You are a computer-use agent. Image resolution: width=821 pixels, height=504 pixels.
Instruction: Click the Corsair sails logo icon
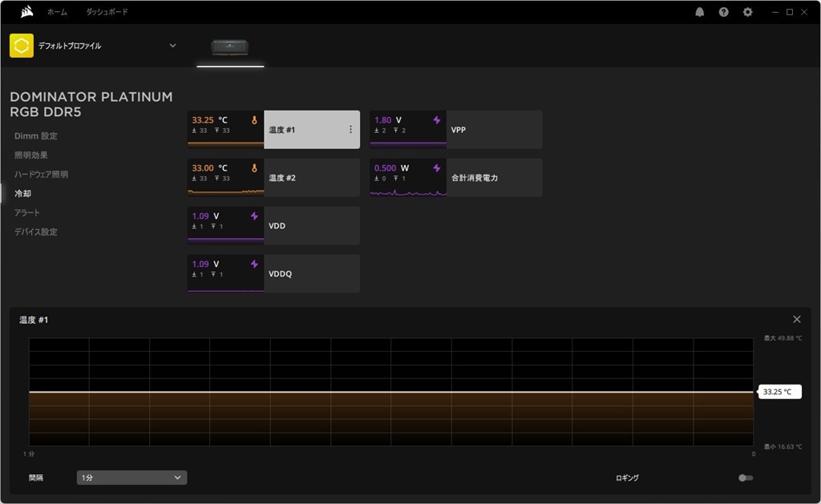coord(26,12)
